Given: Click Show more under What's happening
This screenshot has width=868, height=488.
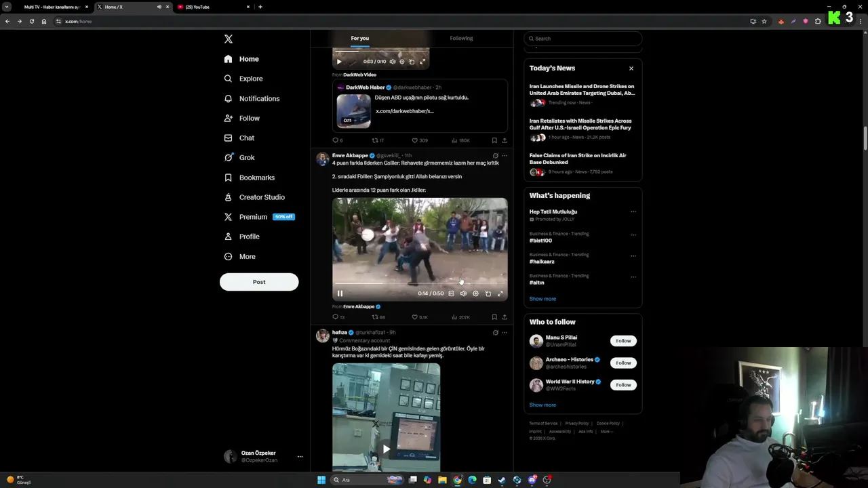Looking at the screenshot, I should click(542, 299).
